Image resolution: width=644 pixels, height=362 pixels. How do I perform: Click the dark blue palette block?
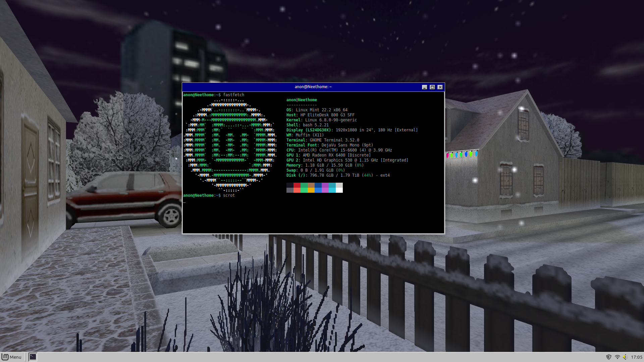pos(318,185)
